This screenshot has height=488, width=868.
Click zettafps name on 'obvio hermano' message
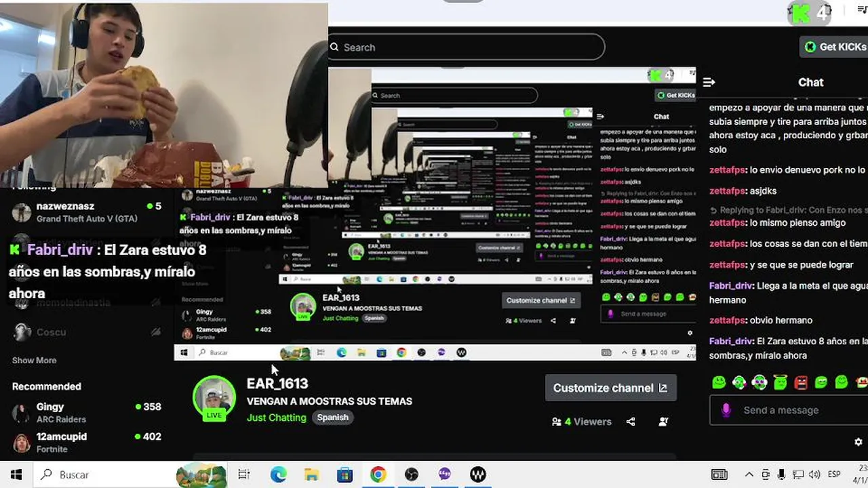(x=728, y=320)
